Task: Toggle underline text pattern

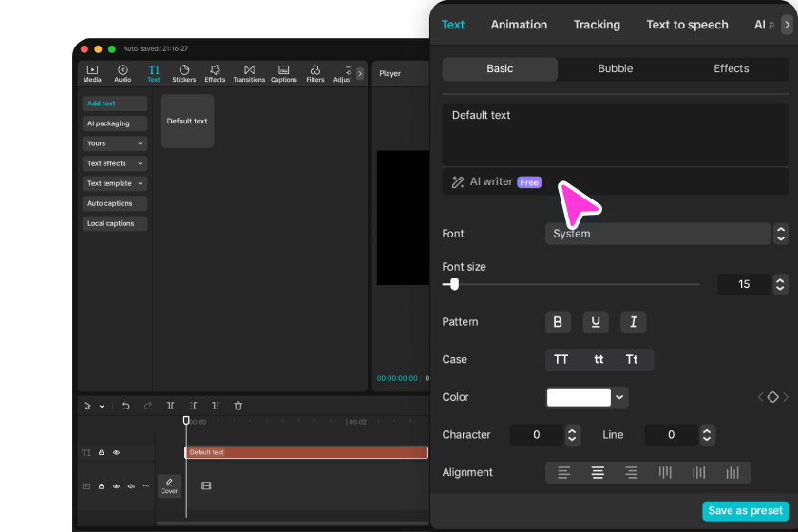Action: (596, 322)
